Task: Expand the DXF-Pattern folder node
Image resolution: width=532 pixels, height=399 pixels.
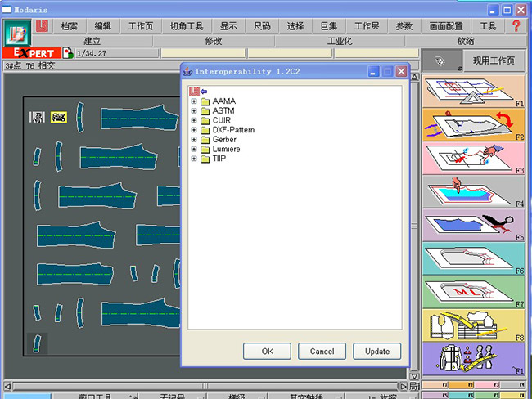Action: pos(194,130)
